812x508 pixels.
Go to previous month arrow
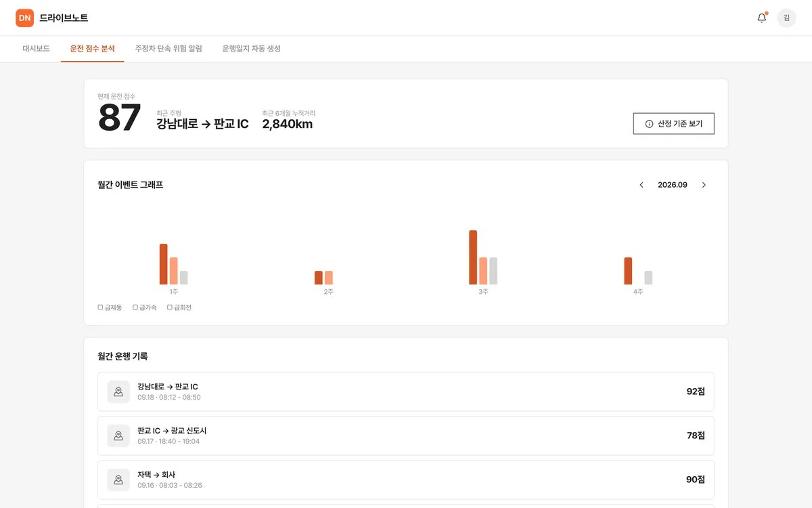coord(641,185)
